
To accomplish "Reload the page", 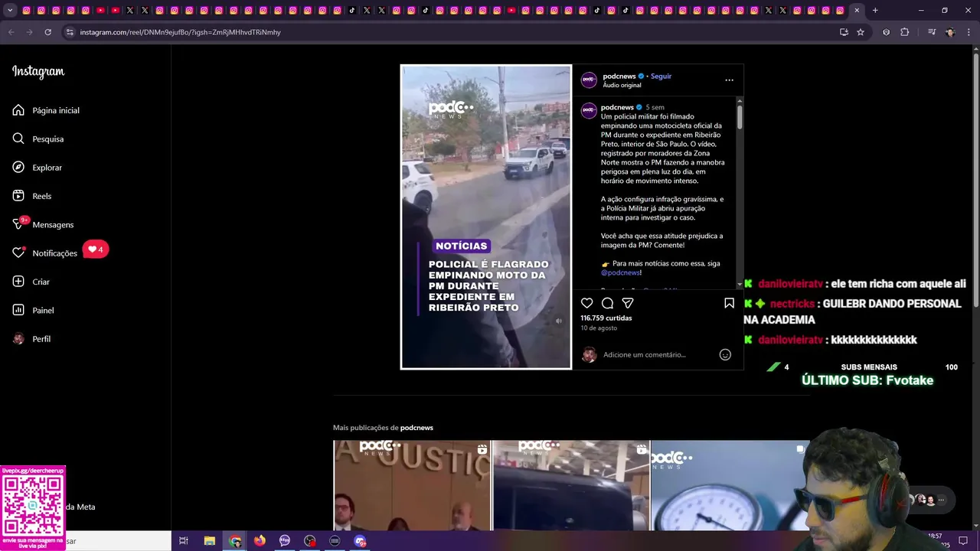I will coord(47,32).
